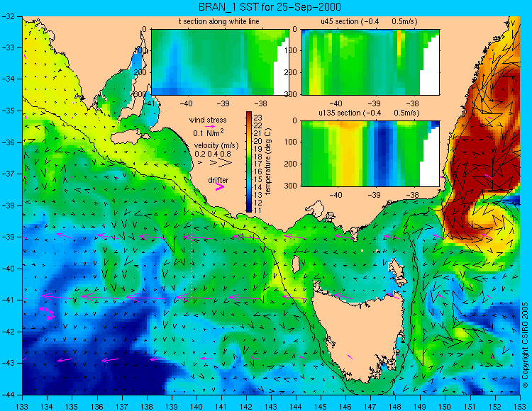Click the magenta wind stress sample arrow in legend
The width and height of the screenshot is (532, 411).
[211, 126]
